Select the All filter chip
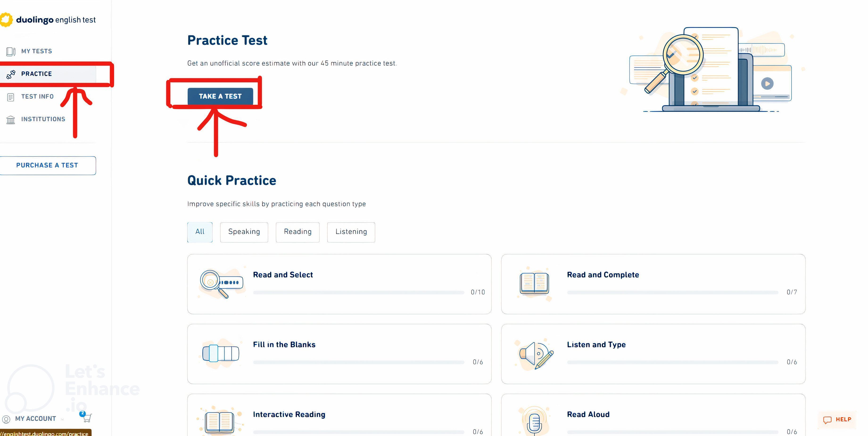 pyautogui.click(x=200, y=232)
